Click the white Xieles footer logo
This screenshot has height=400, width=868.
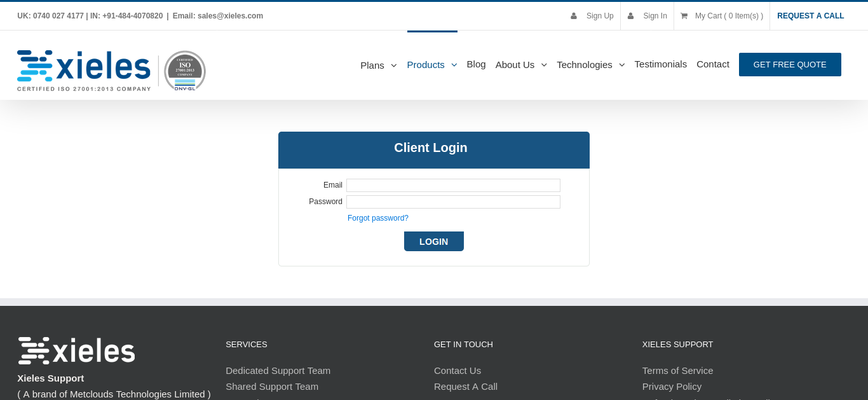76,350
